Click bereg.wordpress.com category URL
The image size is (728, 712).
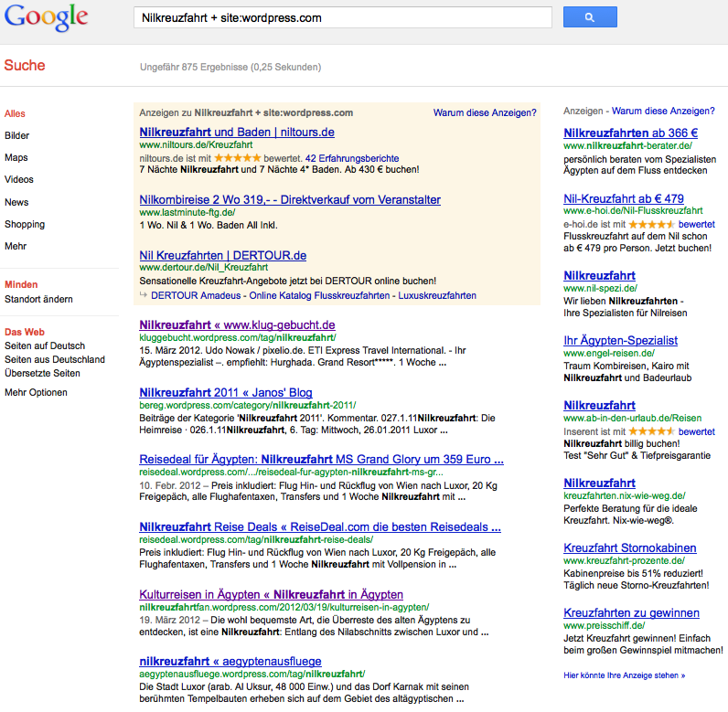[248, 406]
